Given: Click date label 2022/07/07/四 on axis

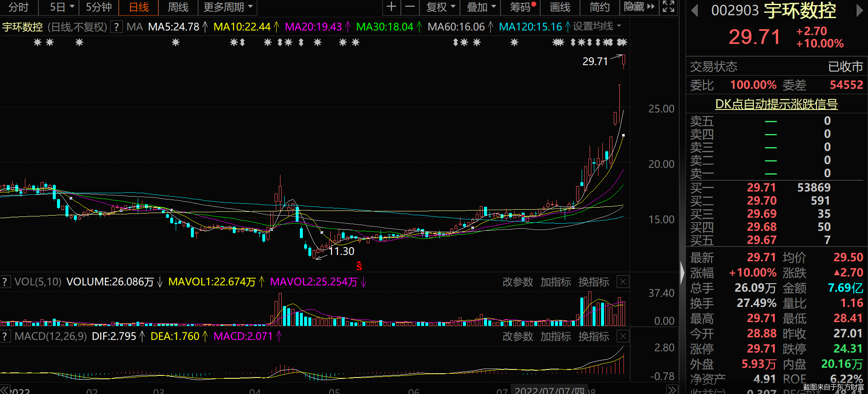Looking at the screenshot, I should pyautogui.click(x=549, y=390).
